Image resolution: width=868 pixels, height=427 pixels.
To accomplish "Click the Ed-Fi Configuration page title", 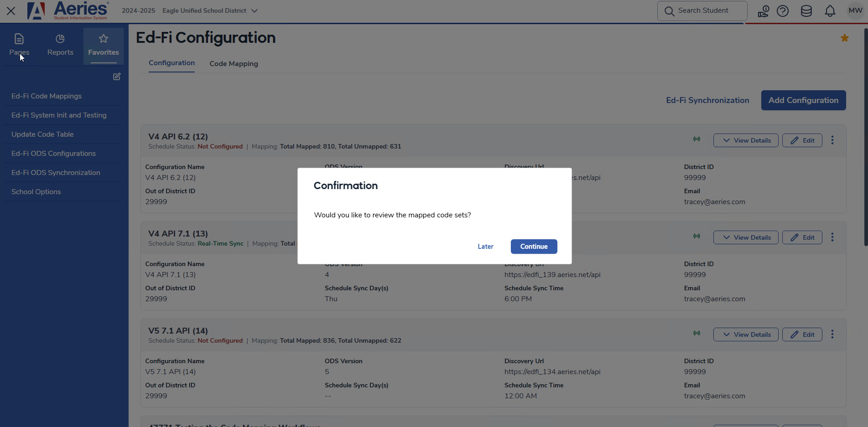I will pyautogui.click(x=206, y=38).
